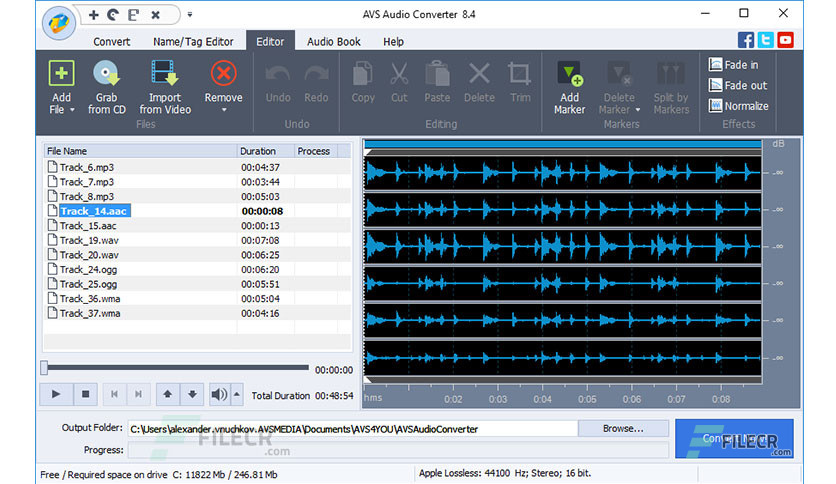836x484 pixels.
Task: Click the AVS application logo button
Action: point(59,23)
